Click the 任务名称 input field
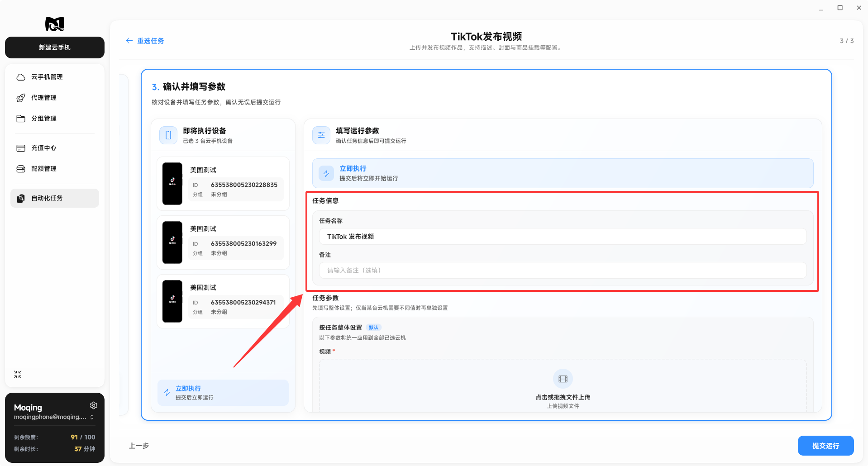The image size is (868, 466). point(563,237)
